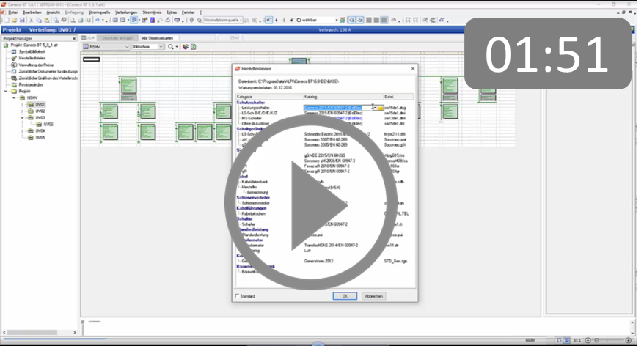The width and height of the screenshot is (644, 346).
Task: Click the Verwaltung der Preise tree icon
Action: [x=14, y=65]
